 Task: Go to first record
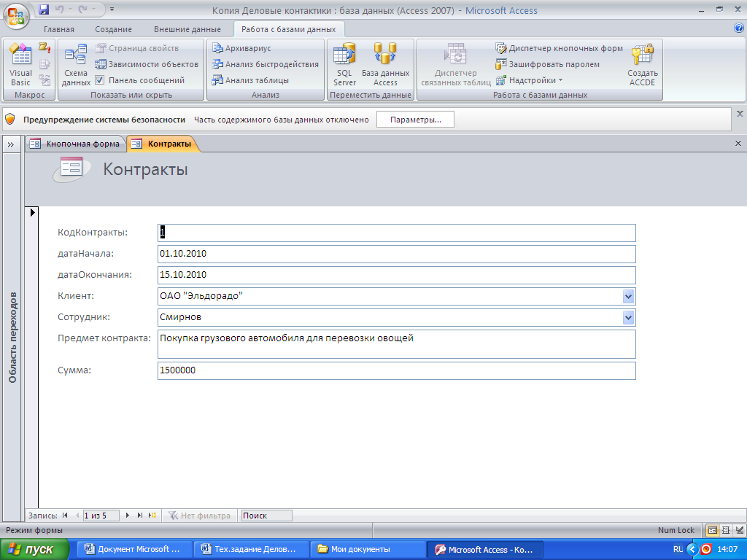pyautogui.click(x=65, y=516)
